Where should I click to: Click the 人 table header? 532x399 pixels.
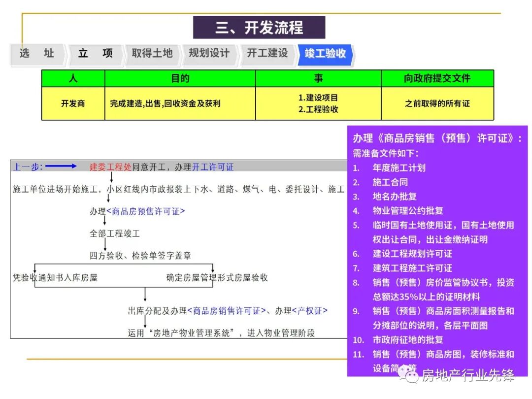(x=73, y=78)
